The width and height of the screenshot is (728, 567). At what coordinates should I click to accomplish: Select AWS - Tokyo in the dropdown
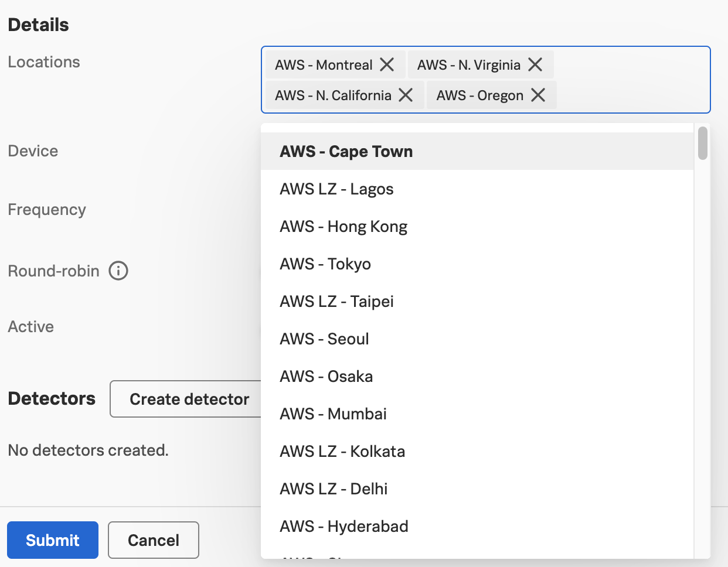325,264
